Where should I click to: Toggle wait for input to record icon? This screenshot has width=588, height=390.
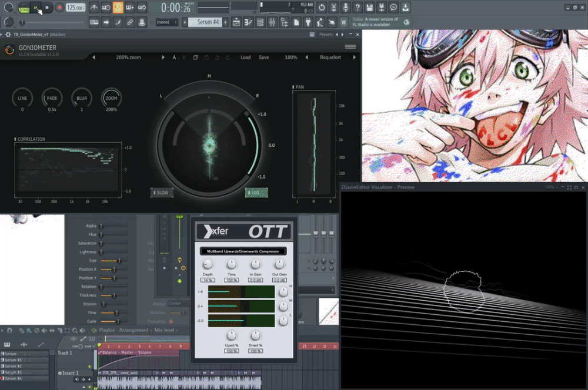tap(106, 7)
